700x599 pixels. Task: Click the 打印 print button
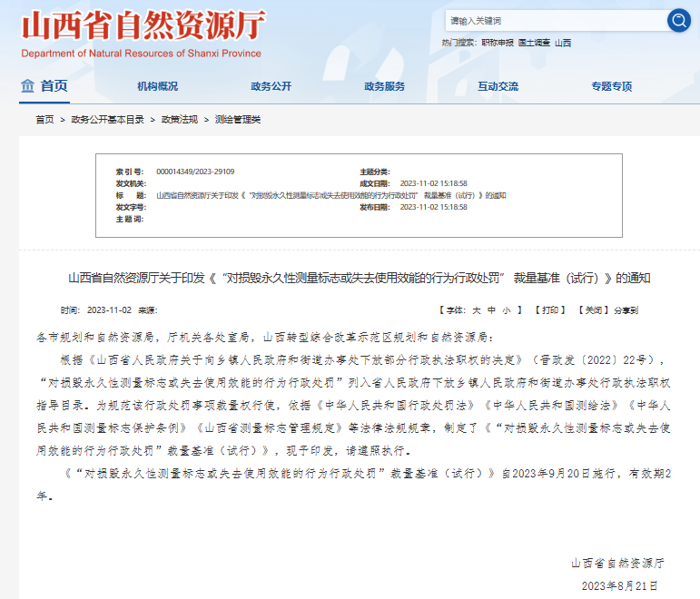pos(549,309)
